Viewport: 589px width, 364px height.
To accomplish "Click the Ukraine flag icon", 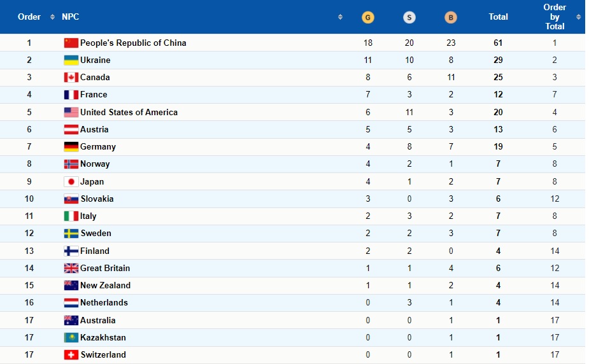I will (x=71, y=60).
